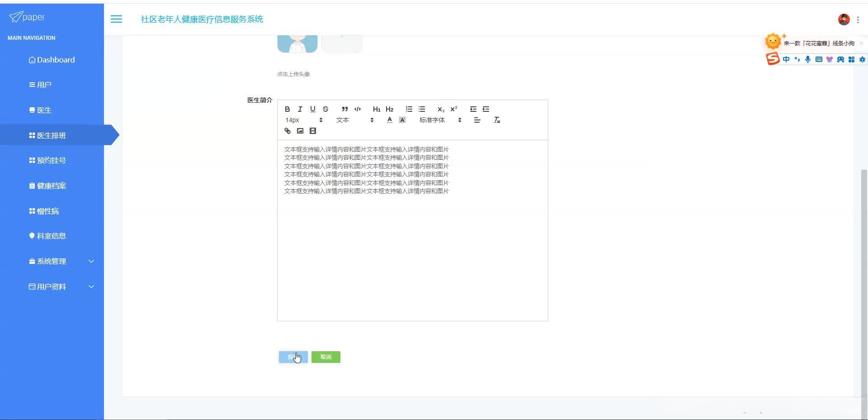Viewport: 868px width, 420px height.
Task: Open the code view with the </> icon
Action: 357,109
